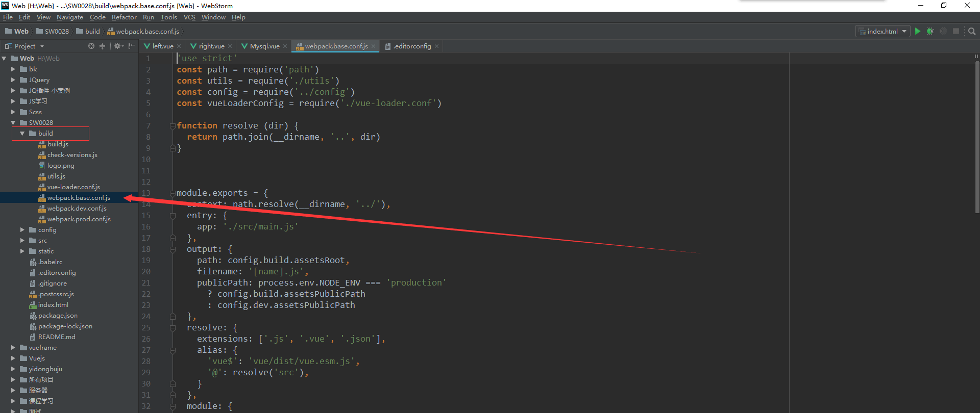Click the build.js file icon
This screenshot has width=980, height=413.
pos(42,144)
